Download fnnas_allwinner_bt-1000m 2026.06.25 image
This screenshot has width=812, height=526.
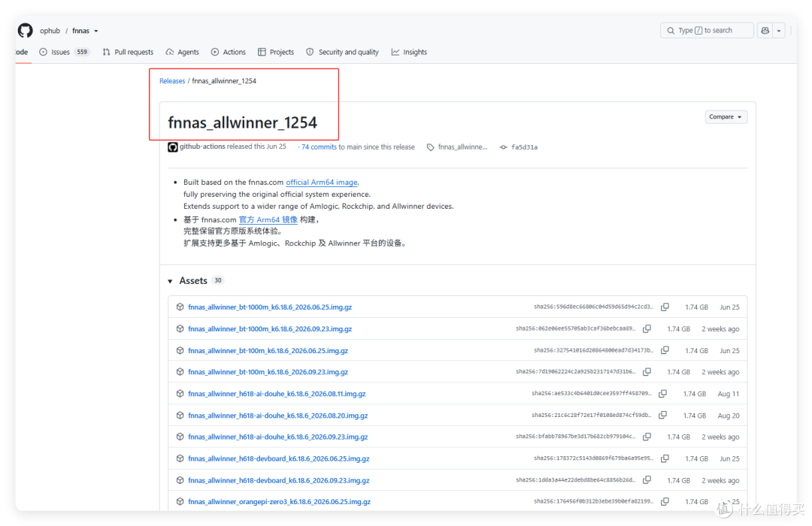(x=270, y=307)
